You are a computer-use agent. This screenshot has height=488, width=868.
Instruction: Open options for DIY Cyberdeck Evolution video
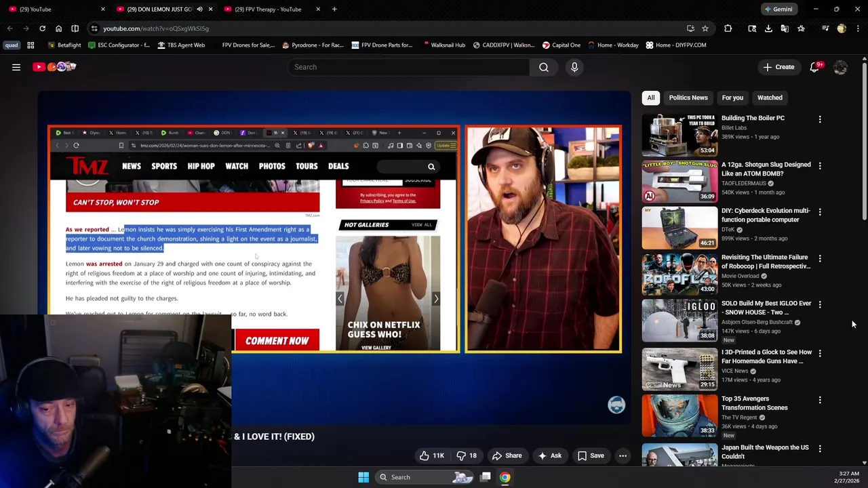[x=820, y=211]
